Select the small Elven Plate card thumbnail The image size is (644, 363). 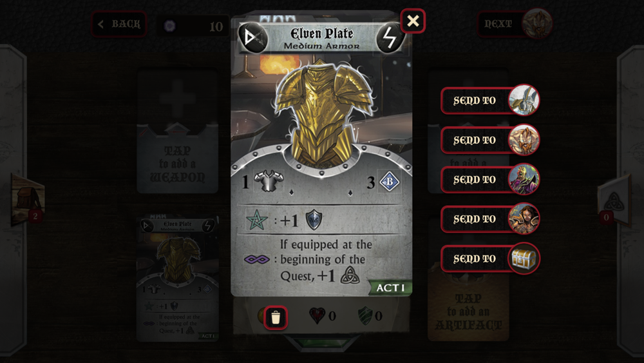pyautogui.click(x=178, y=280)
